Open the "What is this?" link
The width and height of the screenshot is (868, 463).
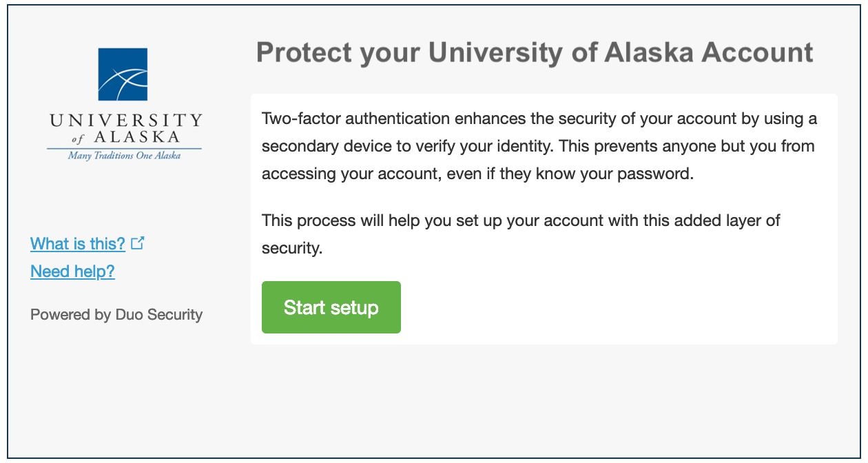78,244
